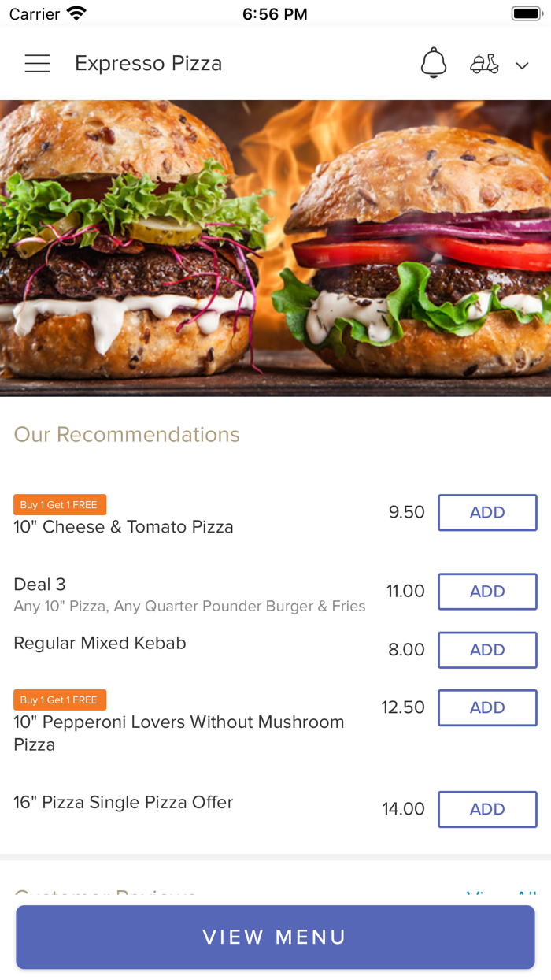Select the Expresso Pizza title
Viewport: 551px width, 980px height.
[x=148, y=64]
